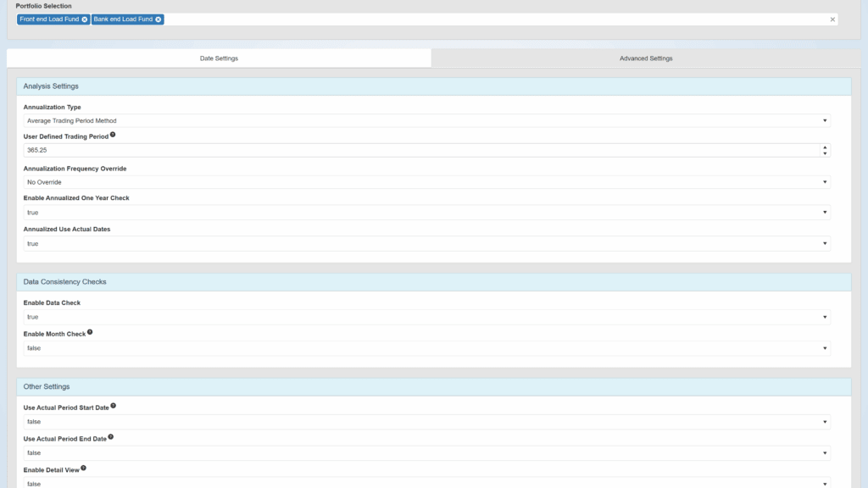Expand the Annualization Frequency Override dropdown

tap(426, 182)
